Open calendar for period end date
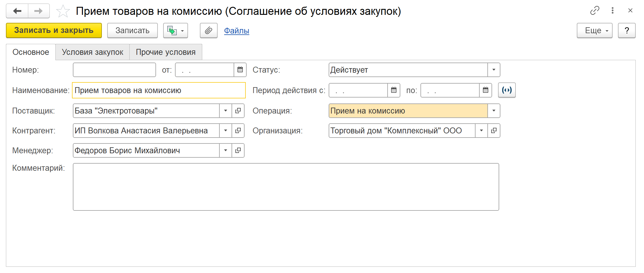This screenshot has width=644, height=273. [x=486, y=90]
